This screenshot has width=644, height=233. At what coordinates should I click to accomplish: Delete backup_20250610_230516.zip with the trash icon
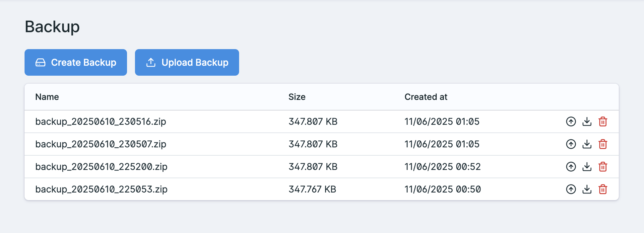tap(603, 122)
